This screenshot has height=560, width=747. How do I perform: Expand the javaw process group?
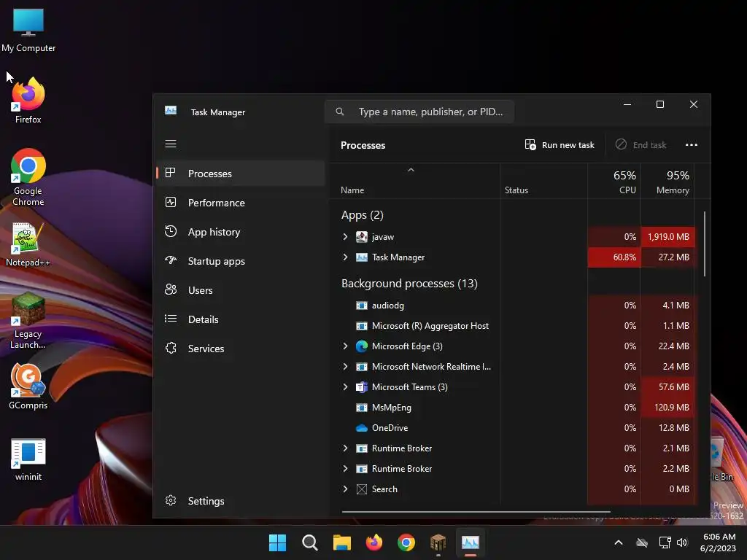pos(345,237)
